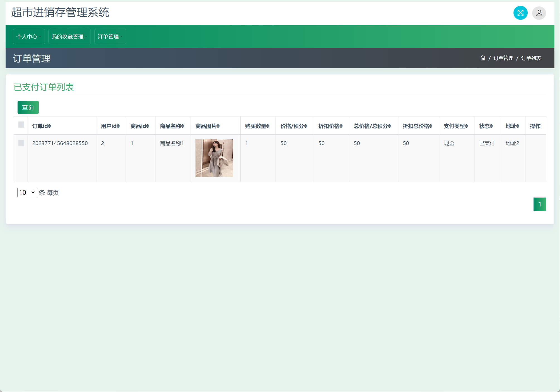
Task: Sort by 商品名称 column arrows
Action: (182, 126)
